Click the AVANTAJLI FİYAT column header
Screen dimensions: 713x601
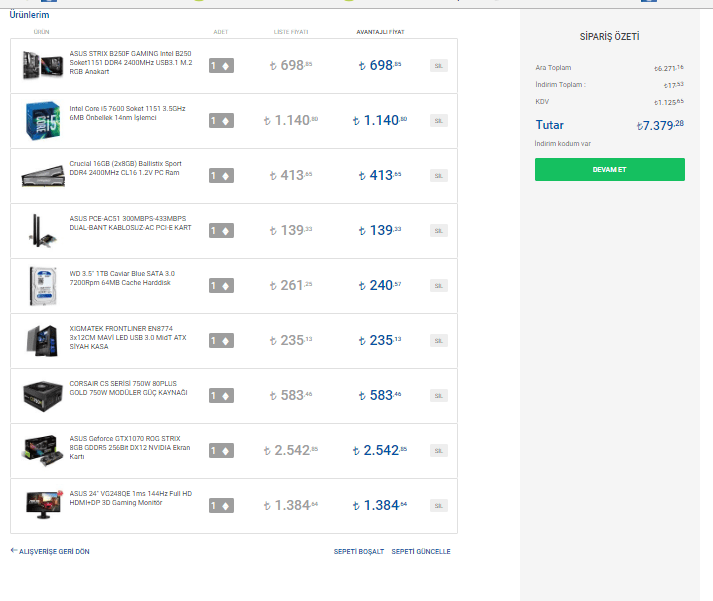click(380, 32)
